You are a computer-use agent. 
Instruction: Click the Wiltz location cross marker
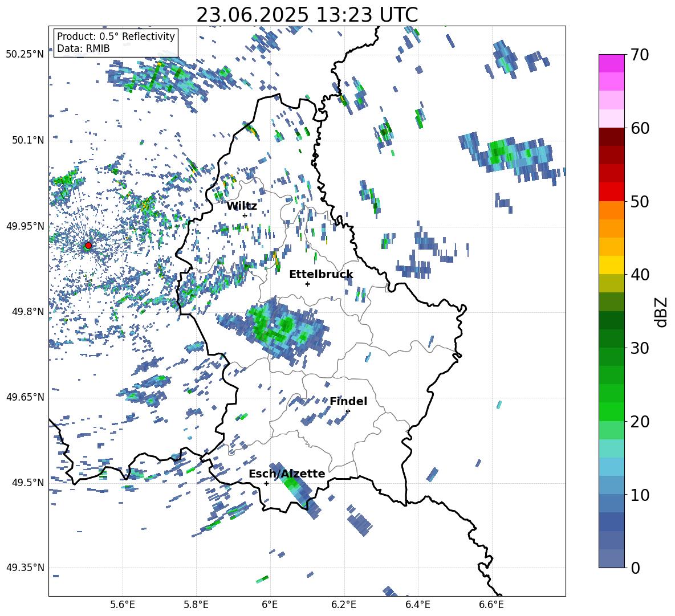click(245, 215)
